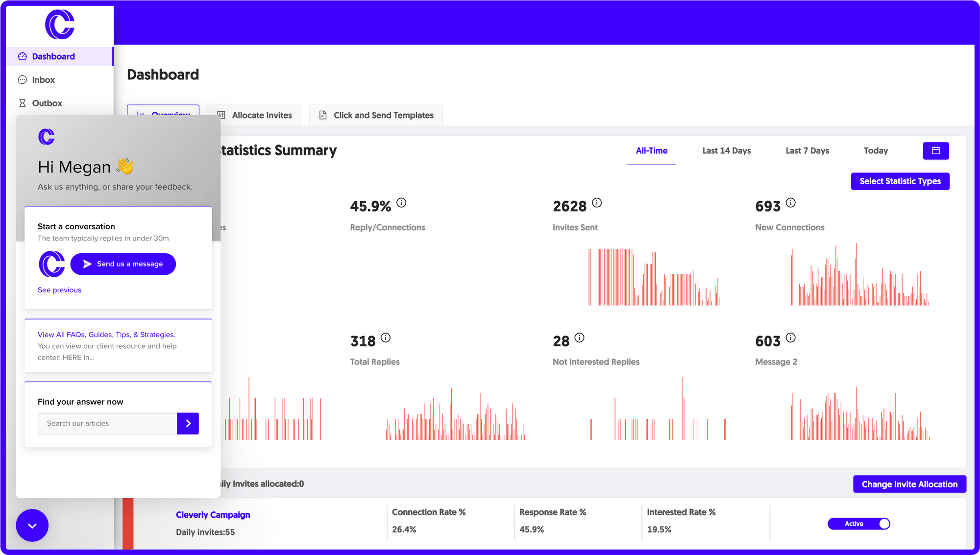This screenshot has width=980, height=555.
Task: Open the Inbox from the sidebar
Action: tap(43, 79)
